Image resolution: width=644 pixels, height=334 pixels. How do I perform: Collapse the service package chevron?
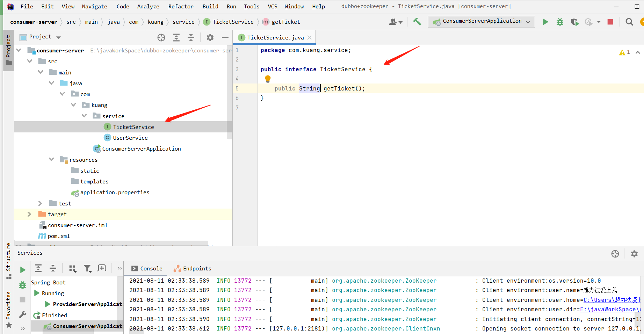(84, 116)
